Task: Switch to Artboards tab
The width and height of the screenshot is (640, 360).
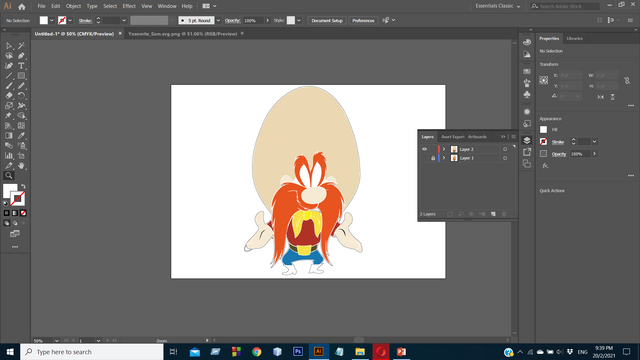Action: 477,137
